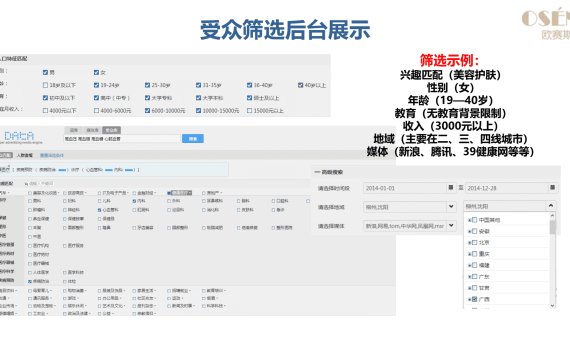The height and width of the screenshot is (360, 570).
Task: Open the calendar for end date 2014-12-28
Action: pyautogui.click(x=552, y=188)
